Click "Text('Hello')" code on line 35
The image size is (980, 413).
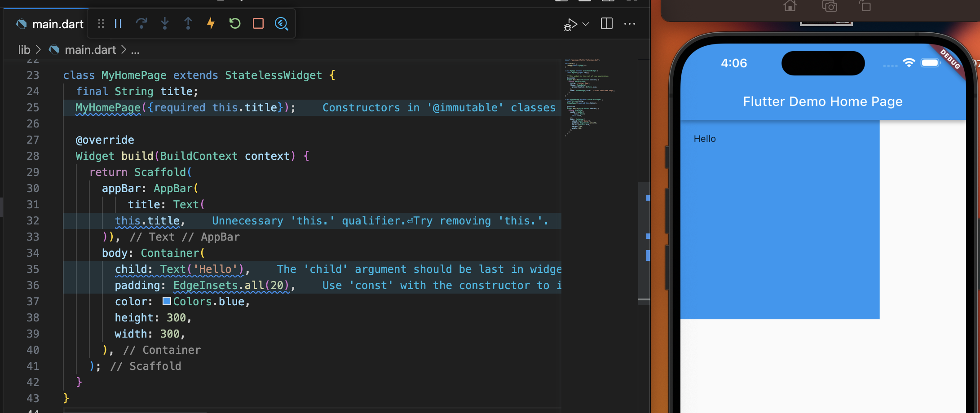click(x=202, y=269)
